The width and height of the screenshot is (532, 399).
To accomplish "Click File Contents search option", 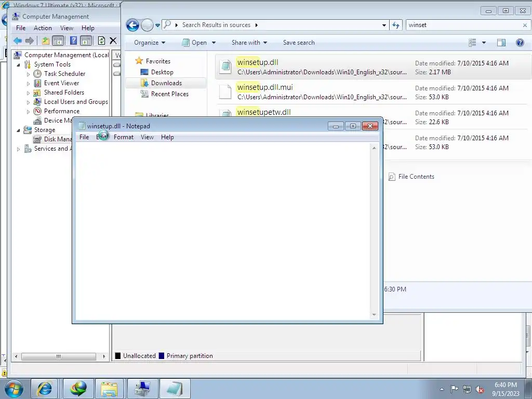I will [411, 177].
